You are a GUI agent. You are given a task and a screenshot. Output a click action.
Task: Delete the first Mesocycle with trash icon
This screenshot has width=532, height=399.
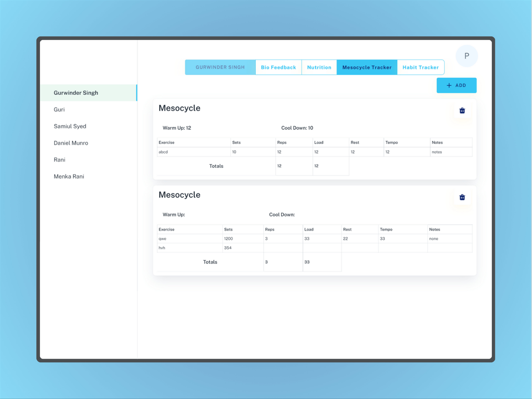462,110
